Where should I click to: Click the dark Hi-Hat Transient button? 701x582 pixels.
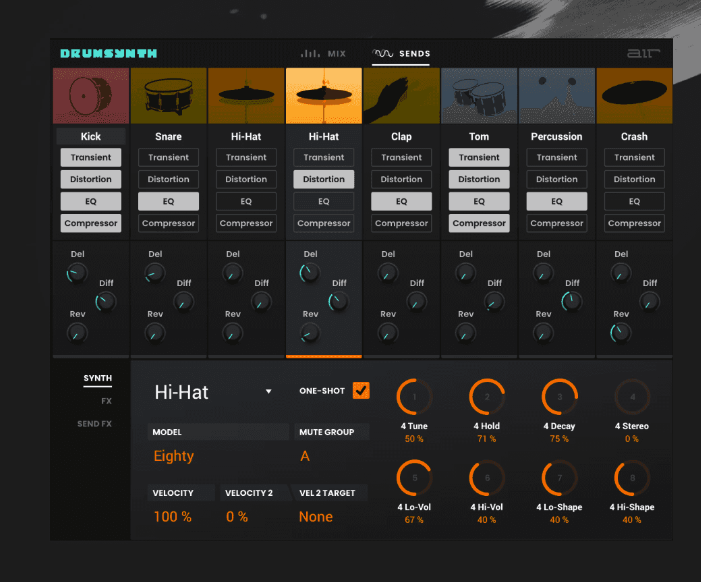(x=246, y=157)
